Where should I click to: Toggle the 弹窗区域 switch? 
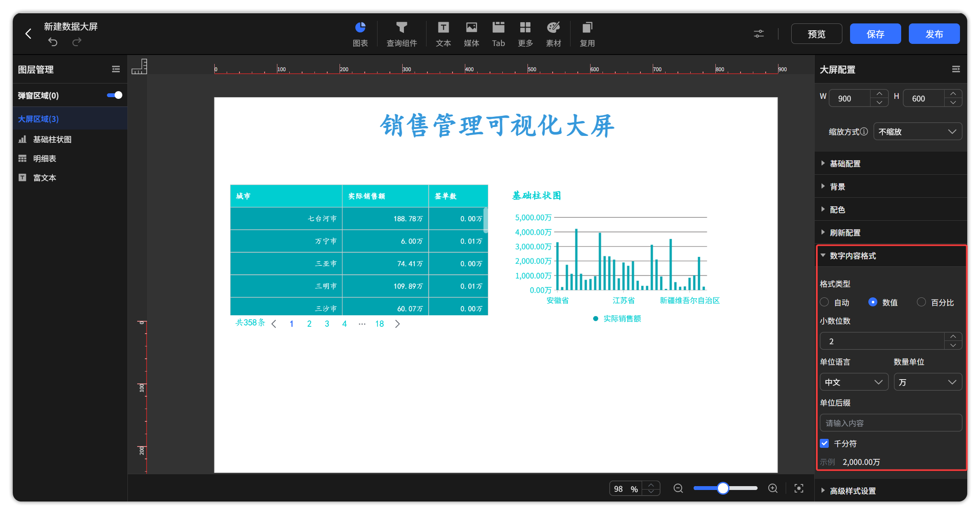pyautogui.click(x=115, y=95)
